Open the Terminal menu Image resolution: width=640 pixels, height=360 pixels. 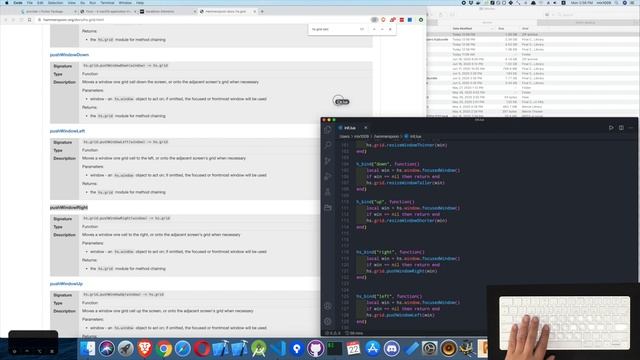pyautogui.click(x=107, y=2)
